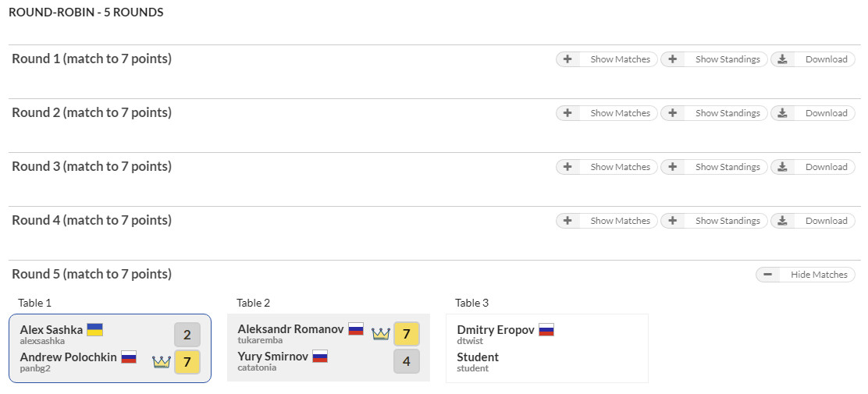Download Round 4 results
The height and width of the screenshot is (394, 868).
[x=813, y=221]
